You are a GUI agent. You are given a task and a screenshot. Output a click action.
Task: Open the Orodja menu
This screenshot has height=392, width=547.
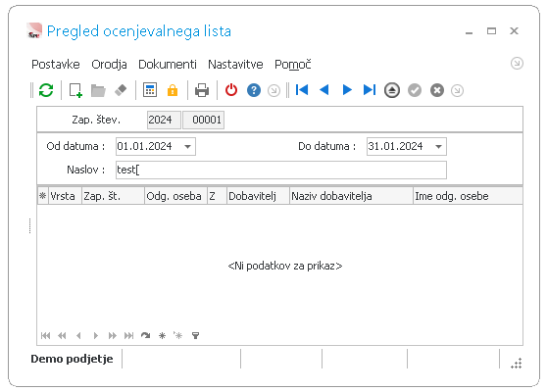click(x=109, y=64)
